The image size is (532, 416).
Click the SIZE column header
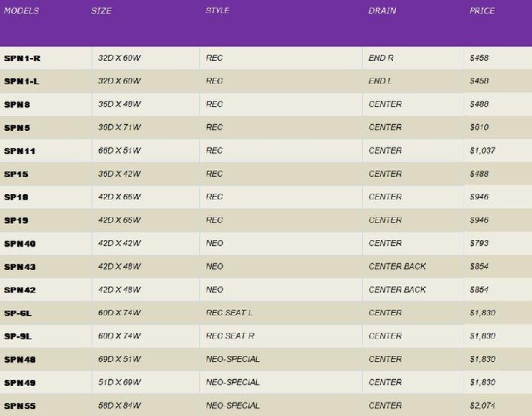(101, 11)
